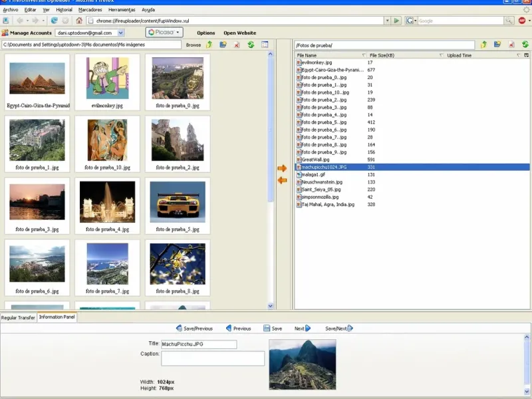Screen dimensions: 532x399
Task: Click the orange upload arrow between panels
Action: (282, 169)
